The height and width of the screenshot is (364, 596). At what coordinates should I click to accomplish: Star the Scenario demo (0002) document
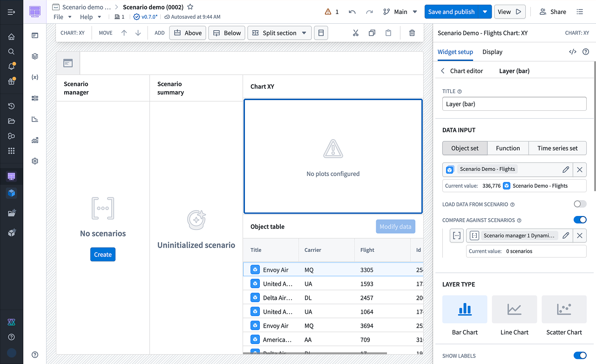(x=190, y=7)
